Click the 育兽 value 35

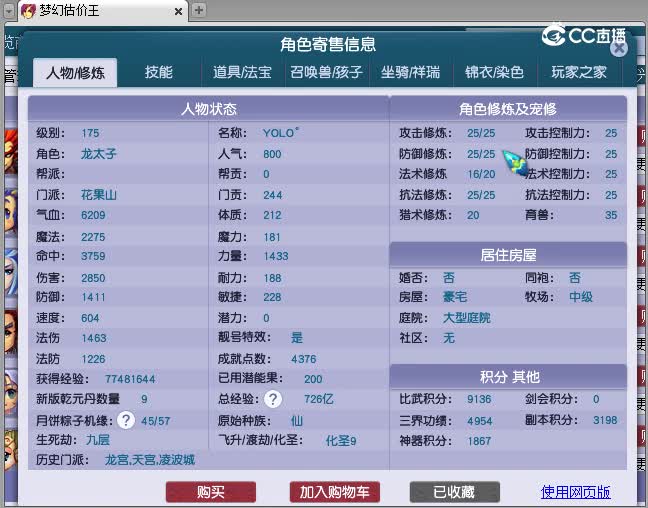click(x=611, y=215)
